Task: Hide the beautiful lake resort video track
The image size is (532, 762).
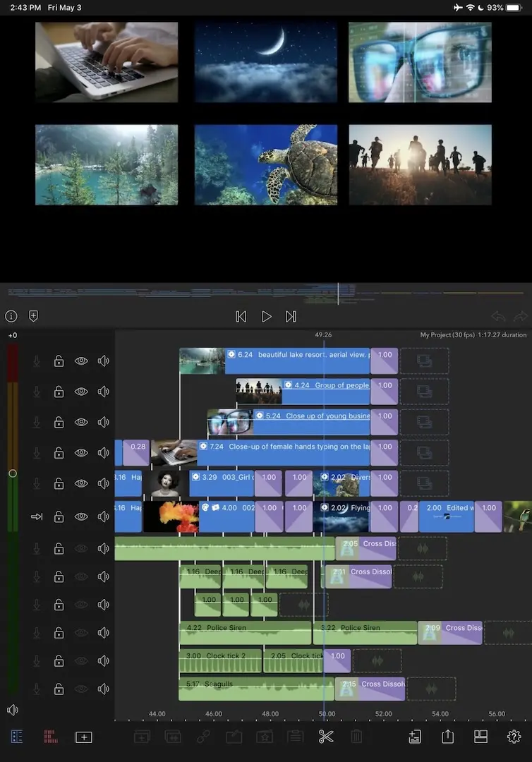Action: point(81,361)
